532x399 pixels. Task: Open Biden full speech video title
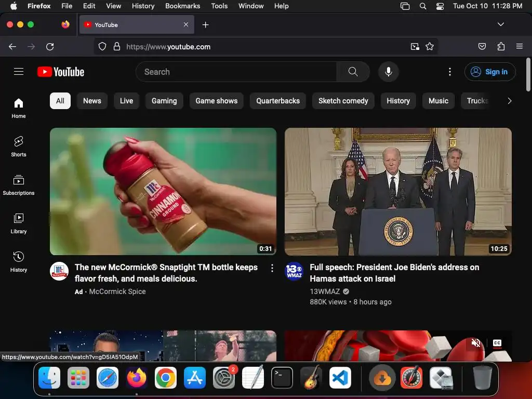(x=394, y=273)
